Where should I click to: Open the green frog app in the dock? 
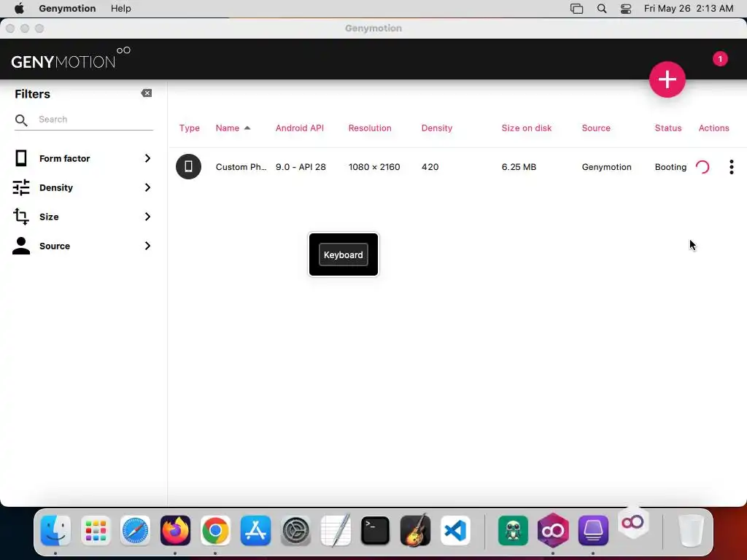513,531
